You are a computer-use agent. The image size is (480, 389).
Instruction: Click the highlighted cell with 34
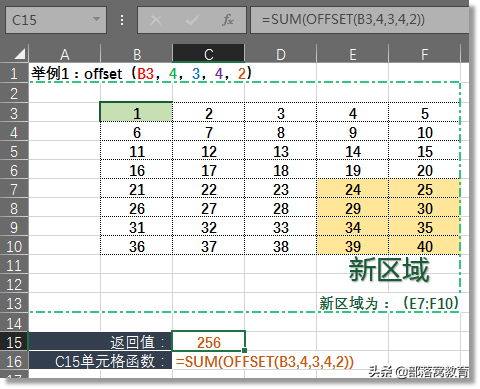click(x=353, y=227)
